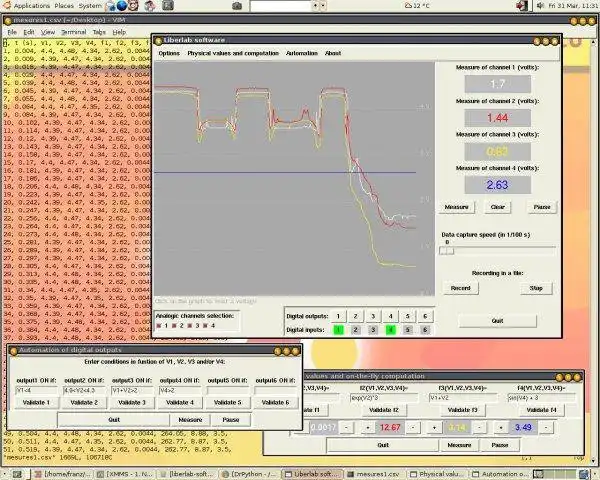
Task: Open the About menu in Liberlab
Action: click(x=333, y=53)
